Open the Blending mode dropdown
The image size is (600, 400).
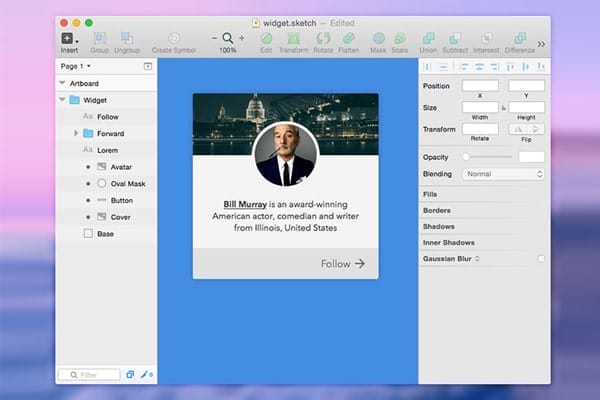[x=504, y=174]
